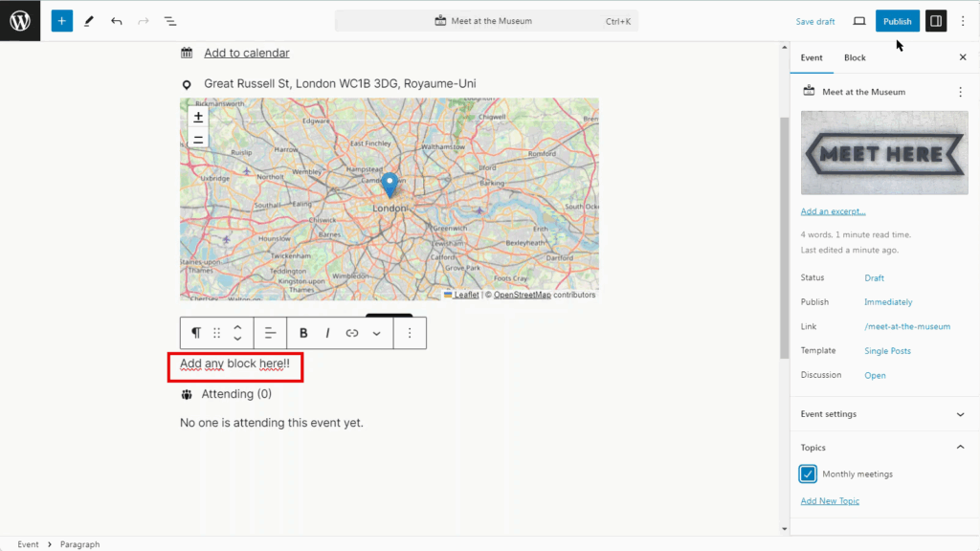Collapse the Topics panel
Viewport: 980px width, 551px height.
point(960,448)
